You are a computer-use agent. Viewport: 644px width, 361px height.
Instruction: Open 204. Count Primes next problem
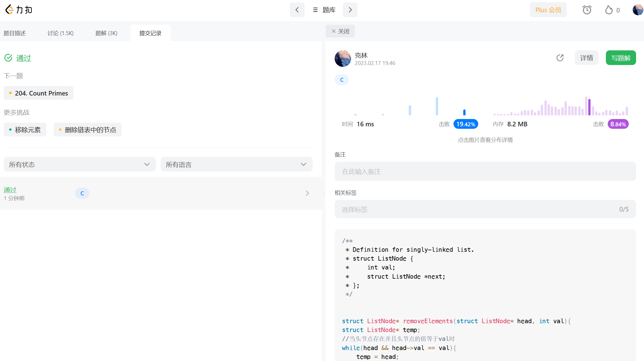[x=38, y=93]
